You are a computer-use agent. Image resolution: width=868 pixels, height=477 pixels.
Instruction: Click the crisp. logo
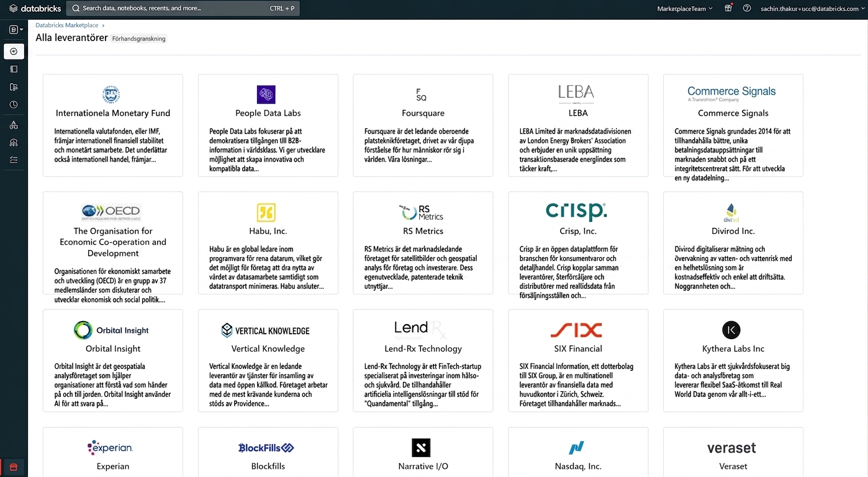tap(576, 211)
